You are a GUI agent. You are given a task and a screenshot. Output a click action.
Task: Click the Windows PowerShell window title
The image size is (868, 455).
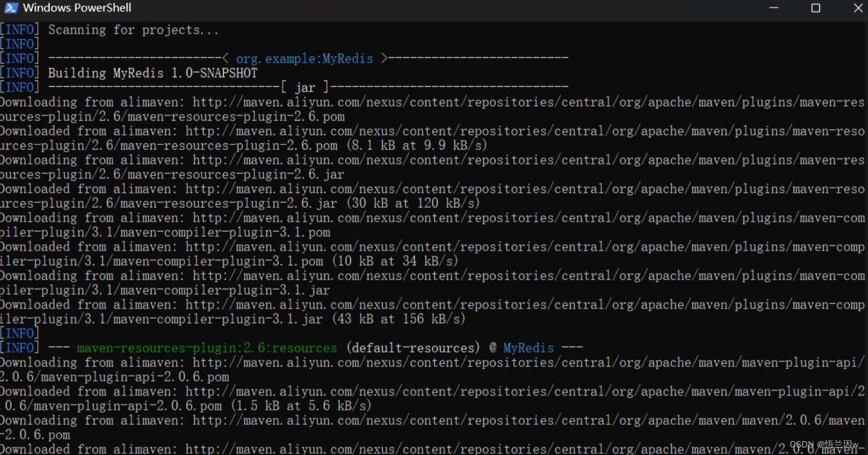coord(77,8)
